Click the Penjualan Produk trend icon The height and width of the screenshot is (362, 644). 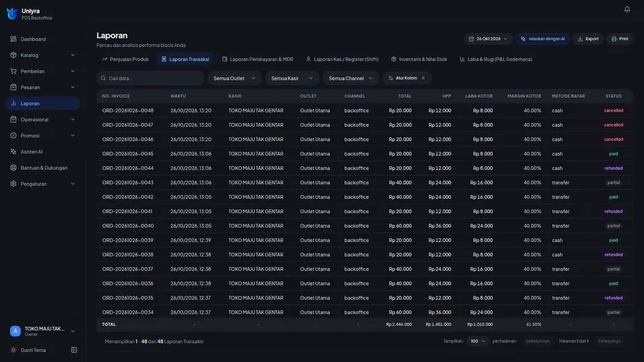[105, 59]
